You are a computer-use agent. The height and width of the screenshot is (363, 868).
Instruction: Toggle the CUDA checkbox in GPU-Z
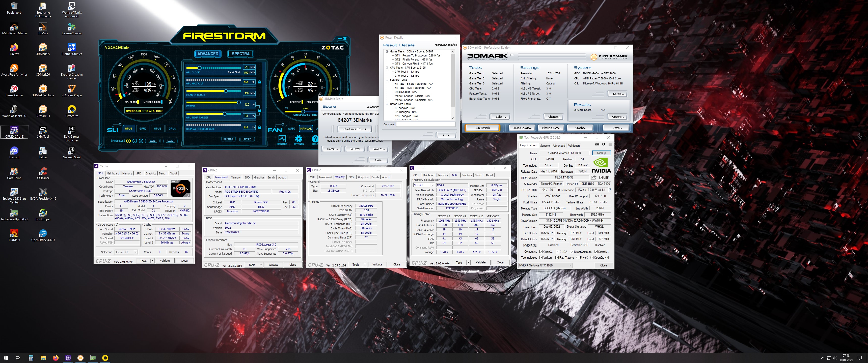click(557, 252)
